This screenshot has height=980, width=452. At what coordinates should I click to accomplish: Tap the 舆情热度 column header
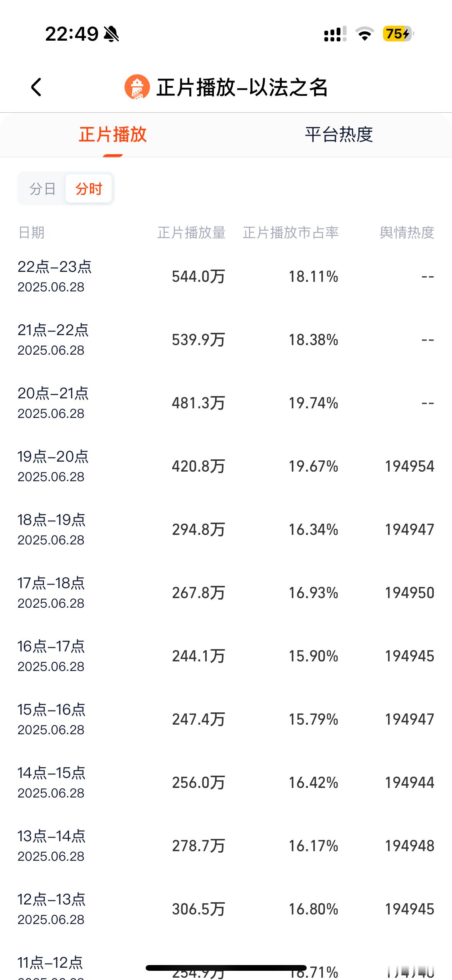pos(407,233)
